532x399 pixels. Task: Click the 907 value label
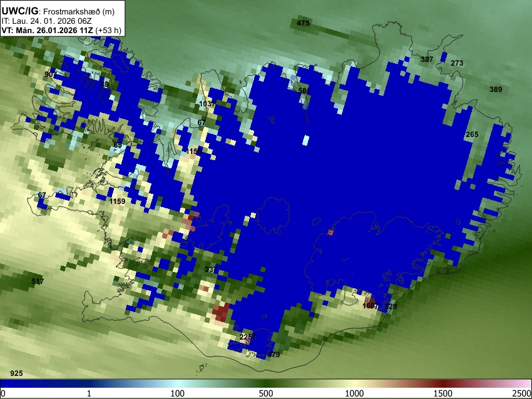(51, 74)
